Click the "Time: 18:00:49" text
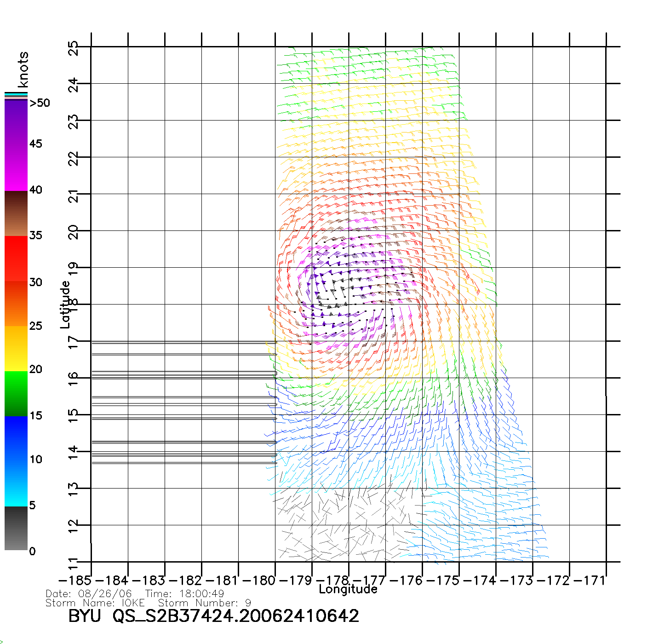Screen dimensions: 653x644 click(x=184, y=594)
